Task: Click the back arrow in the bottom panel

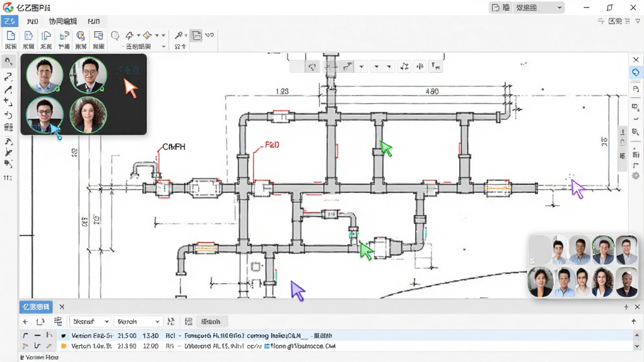Action: point(25,322)
